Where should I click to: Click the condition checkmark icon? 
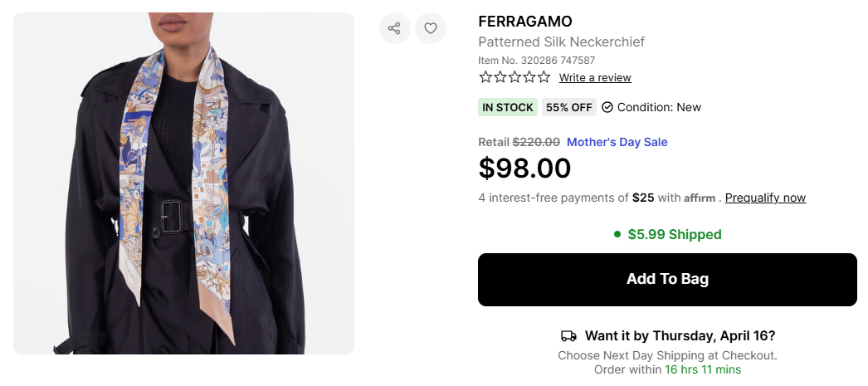(607, 107)
